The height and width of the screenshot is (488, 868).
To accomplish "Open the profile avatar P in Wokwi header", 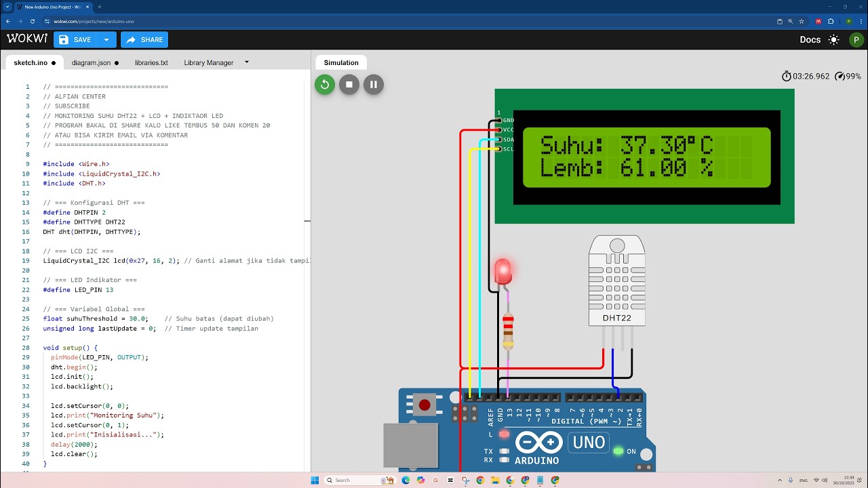I will [x=855, y=40].
